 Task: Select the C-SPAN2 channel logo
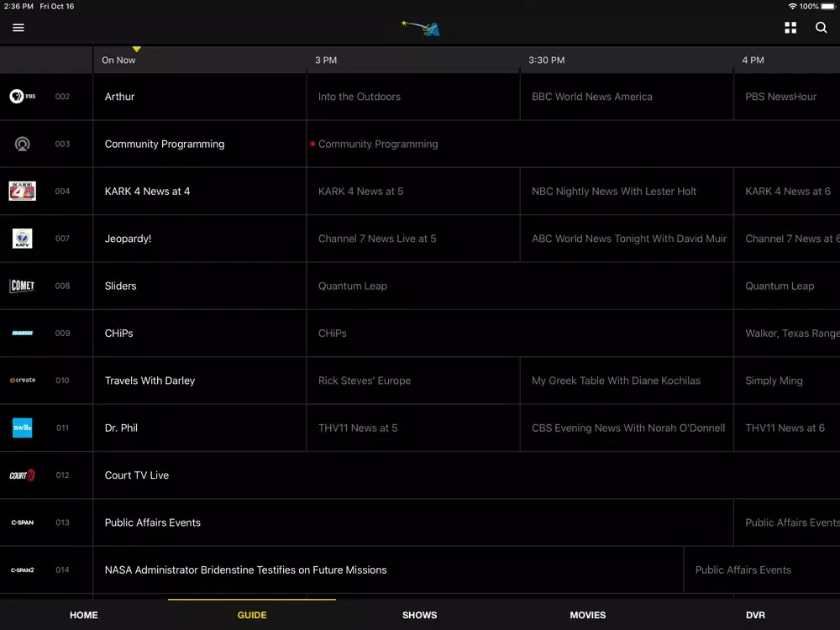coord(23,570)
